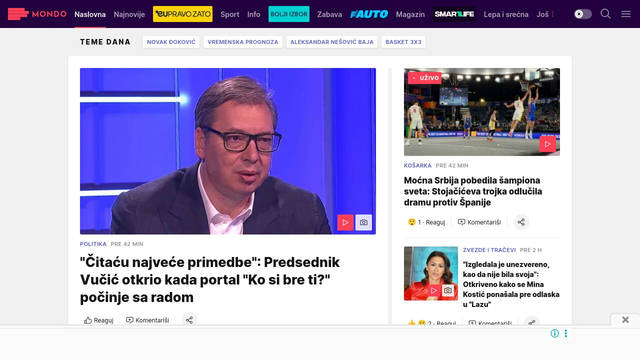Screen dimensions: 640x360
Task: Play video on Mina Kostić thumbnail
Action: tap(433, 290)
